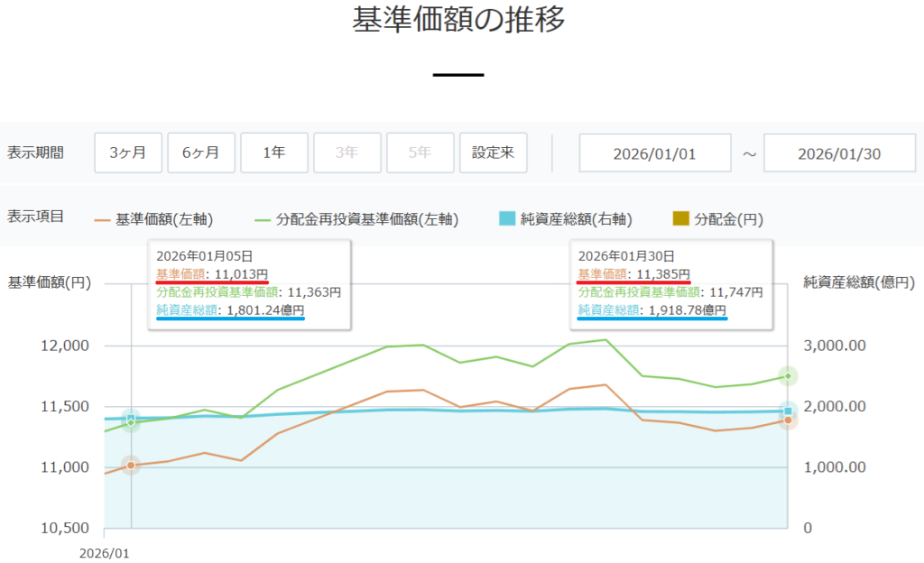Click the gold 分配金 legend color square
Screen dimensions: 924x563
681,219
